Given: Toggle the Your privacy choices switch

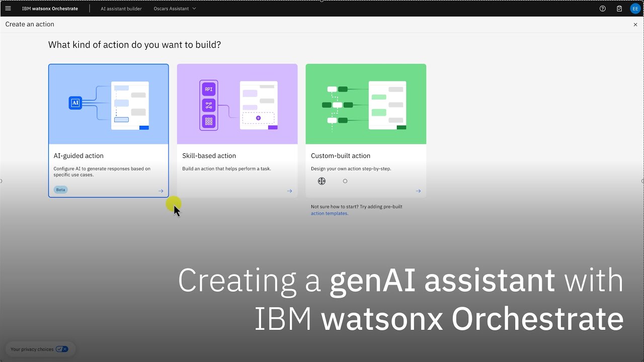Looking at the screenshot, I should click(x=62, y=349).
